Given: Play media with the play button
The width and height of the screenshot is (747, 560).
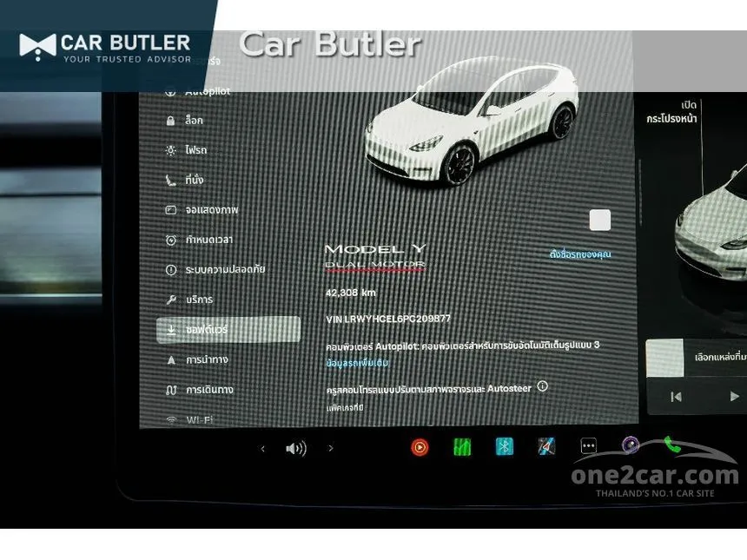Looking at the screenshot, I should 734,396.
